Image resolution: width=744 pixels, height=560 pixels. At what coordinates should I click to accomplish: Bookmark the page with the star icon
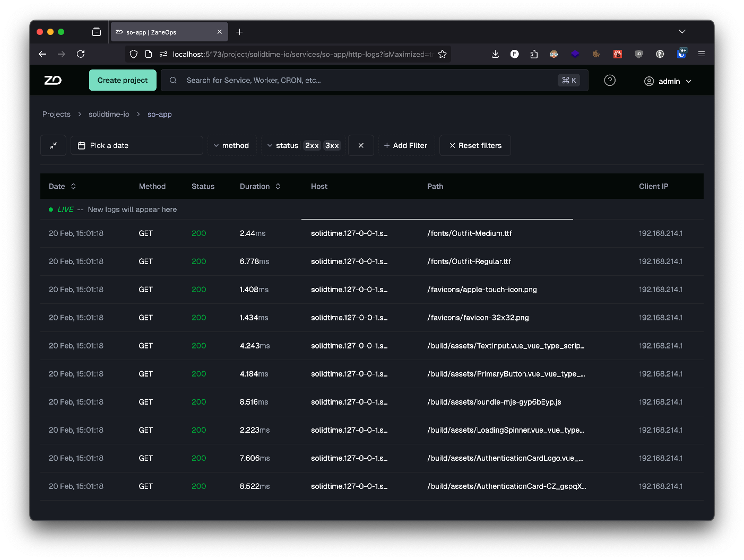coord(443,54)
